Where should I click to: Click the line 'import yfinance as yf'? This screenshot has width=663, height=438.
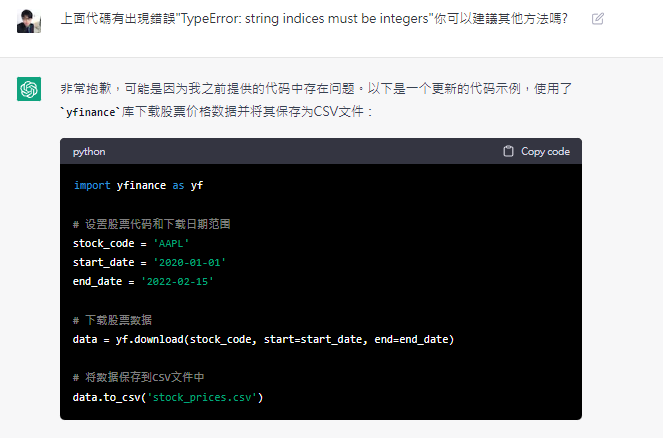pyautogui.click(x=138, y=186)
